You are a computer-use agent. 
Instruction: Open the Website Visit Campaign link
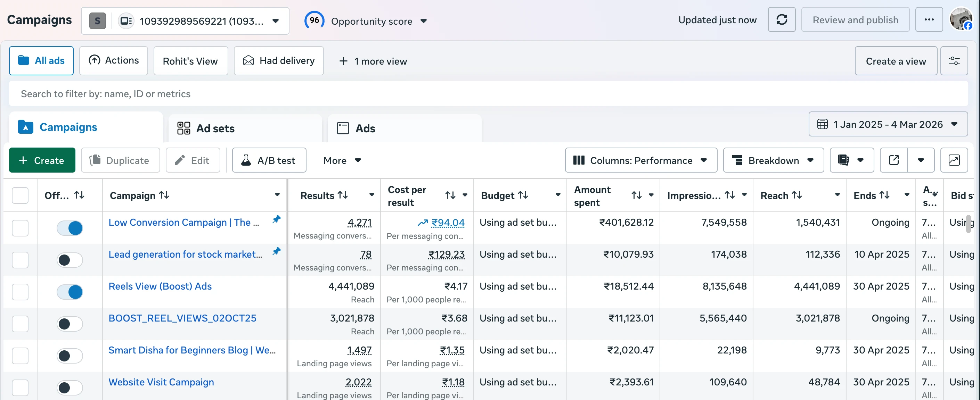[161, 382]
